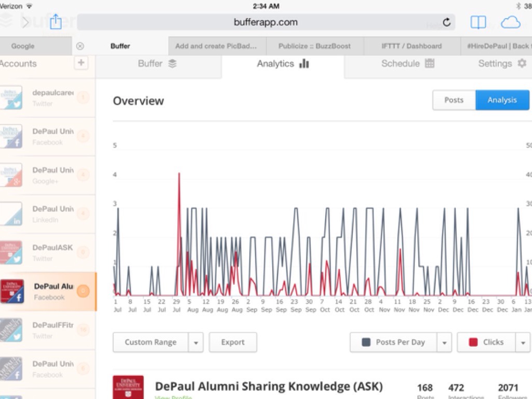Tap the Safari share icon
Viewport: 532px width, 399px height.
[56, 22]
